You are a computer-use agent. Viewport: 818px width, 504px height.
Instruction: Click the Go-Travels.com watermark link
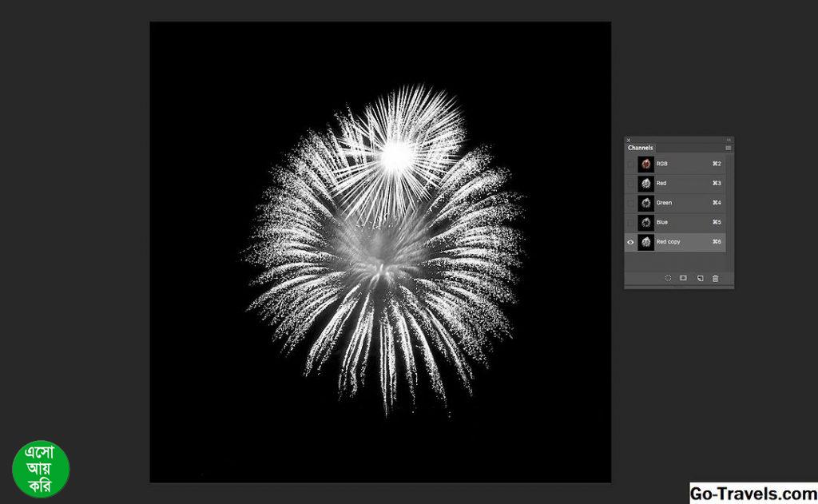[752, 493]
